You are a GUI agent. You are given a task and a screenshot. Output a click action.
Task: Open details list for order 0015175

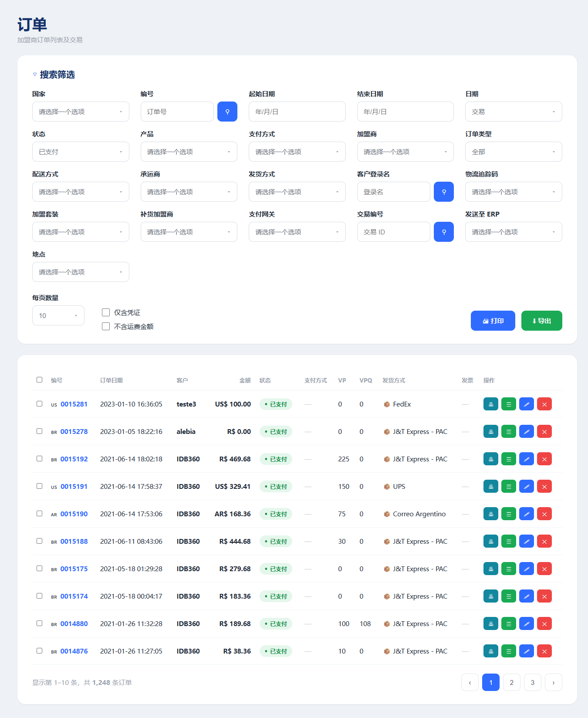coord(509,569)
